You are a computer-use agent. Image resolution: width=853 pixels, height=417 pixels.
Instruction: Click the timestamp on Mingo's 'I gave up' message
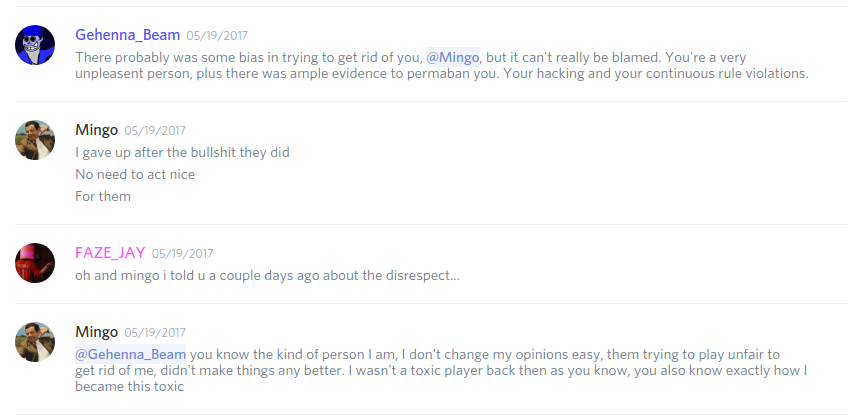point(155,131)
